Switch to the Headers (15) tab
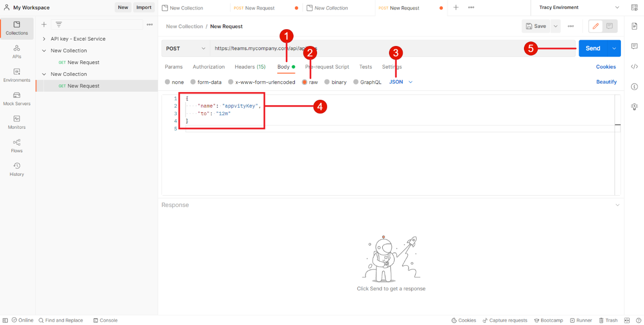Viewport: 644px width, 325px height. click(250, 67)
